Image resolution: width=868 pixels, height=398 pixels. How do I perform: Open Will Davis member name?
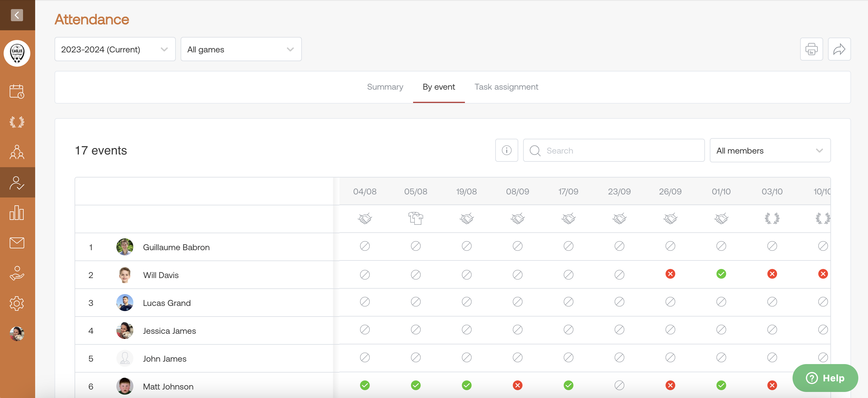[x=161, y=275]
